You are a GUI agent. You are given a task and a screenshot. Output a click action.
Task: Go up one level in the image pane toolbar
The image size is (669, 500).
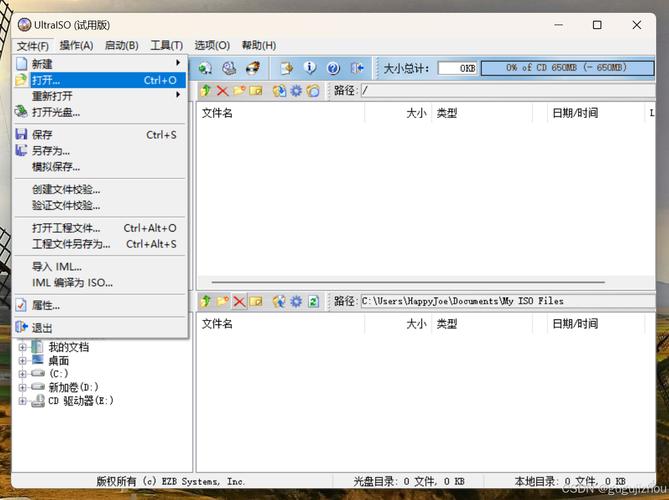206,90
